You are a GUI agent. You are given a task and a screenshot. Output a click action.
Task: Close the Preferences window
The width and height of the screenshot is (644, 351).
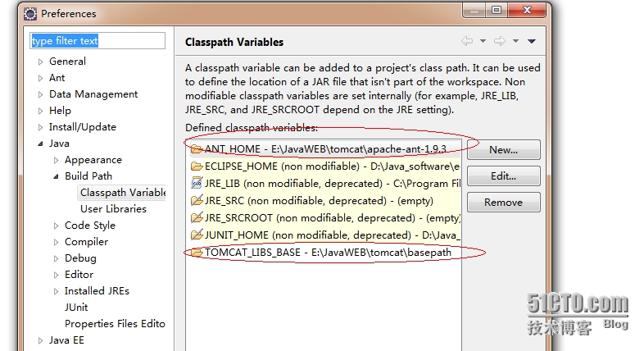(x=527, y=11)
